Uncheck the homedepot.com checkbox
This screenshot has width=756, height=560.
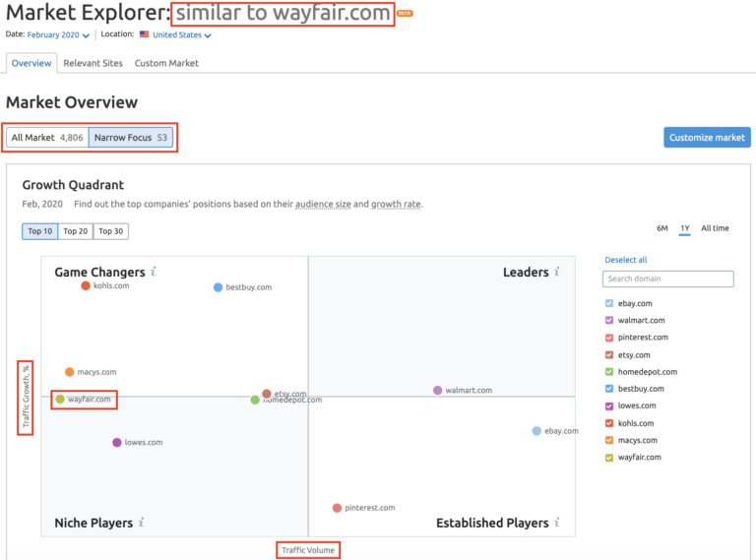point(609,372)
